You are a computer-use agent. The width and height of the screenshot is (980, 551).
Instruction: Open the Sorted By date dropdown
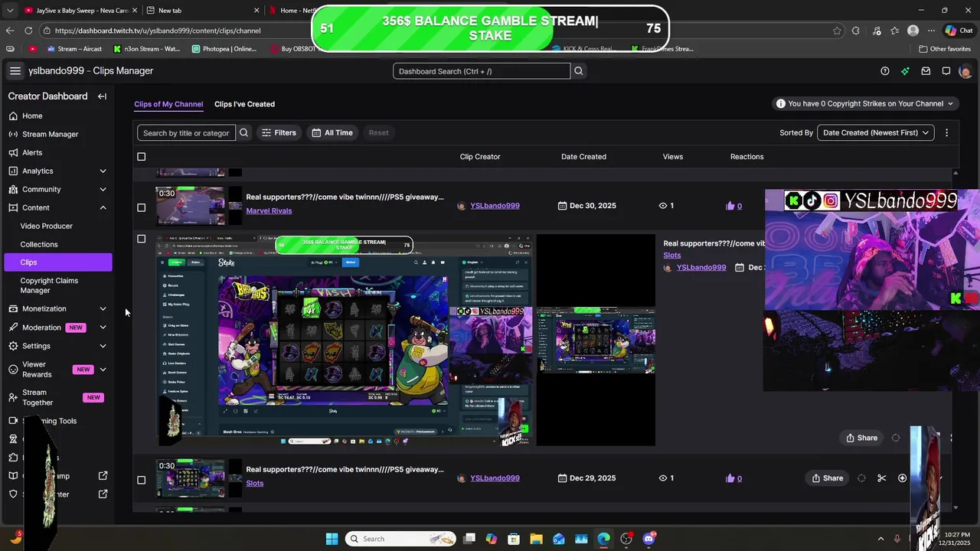coord(876,132)
